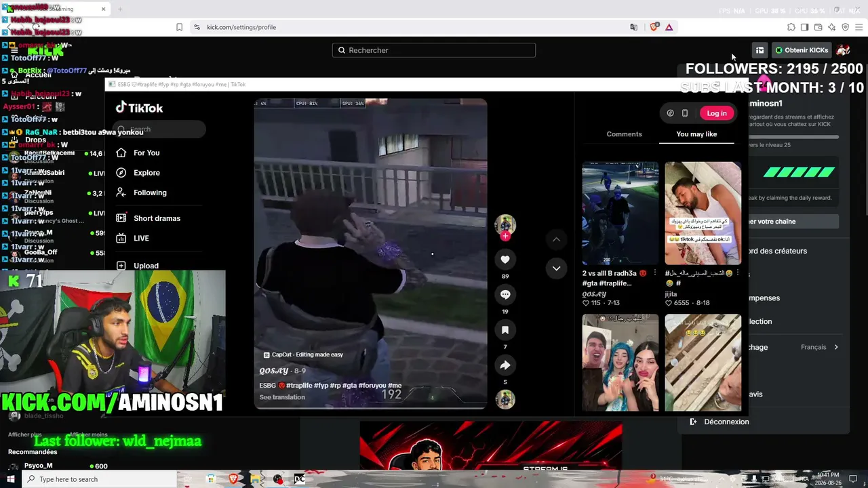Open jijita's sleeping man video thumbnail
Viewport: 868px width, 488px height.
(703, 213)
